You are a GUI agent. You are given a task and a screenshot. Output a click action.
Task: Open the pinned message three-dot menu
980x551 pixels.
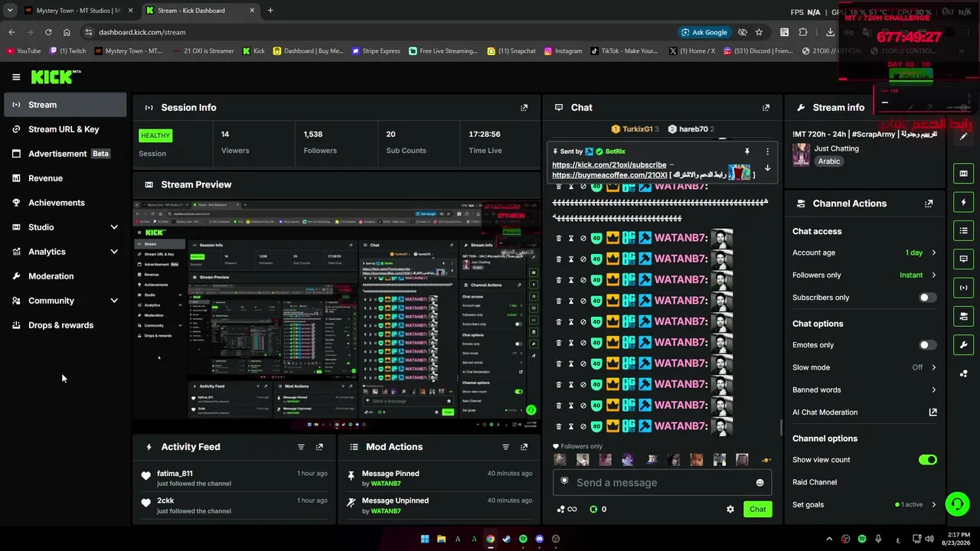pyautogui.click(x=767, y=152)
